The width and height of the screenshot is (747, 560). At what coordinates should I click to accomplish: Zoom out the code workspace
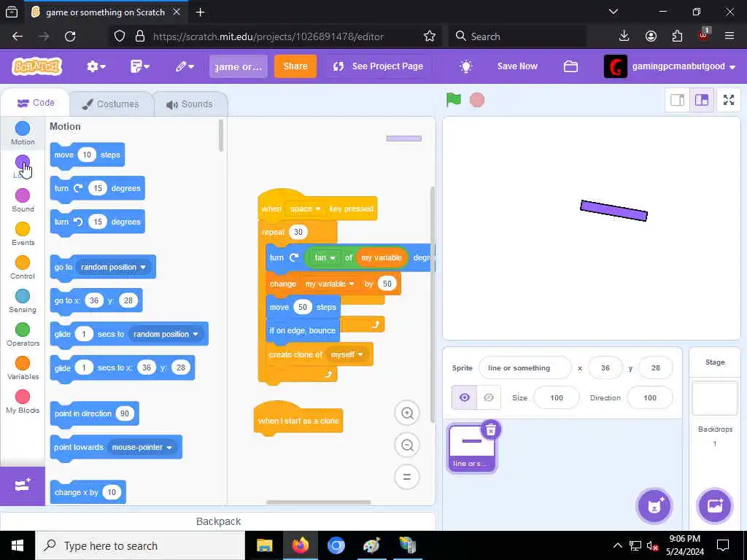[x=407, y=445]
